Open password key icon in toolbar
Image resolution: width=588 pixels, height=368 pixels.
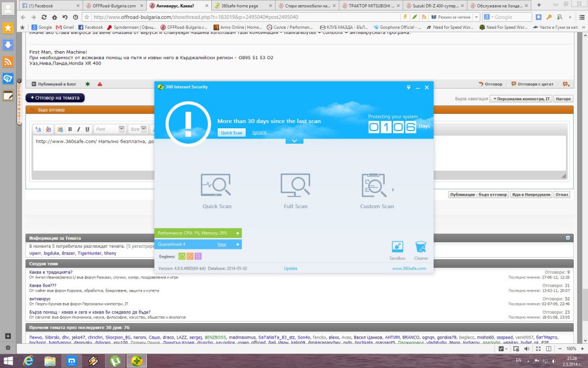point(549,17)
